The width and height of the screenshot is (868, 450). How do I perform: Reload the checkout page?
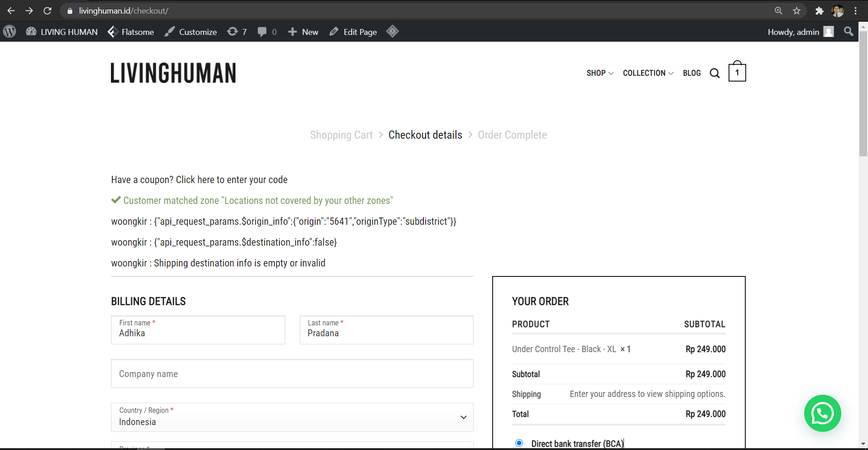[x=48, y=10]
